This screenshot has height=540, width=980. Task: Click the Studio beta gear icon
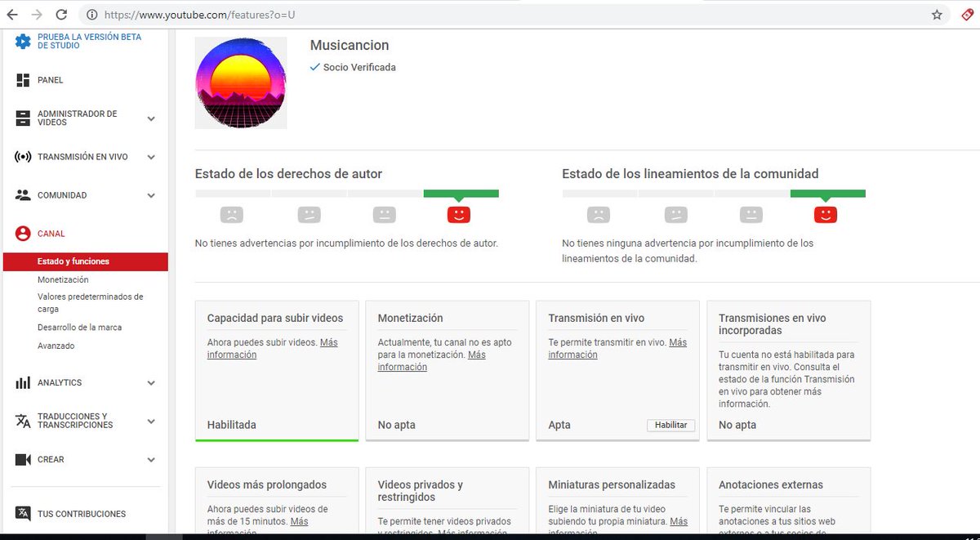[x=23, y=41]
